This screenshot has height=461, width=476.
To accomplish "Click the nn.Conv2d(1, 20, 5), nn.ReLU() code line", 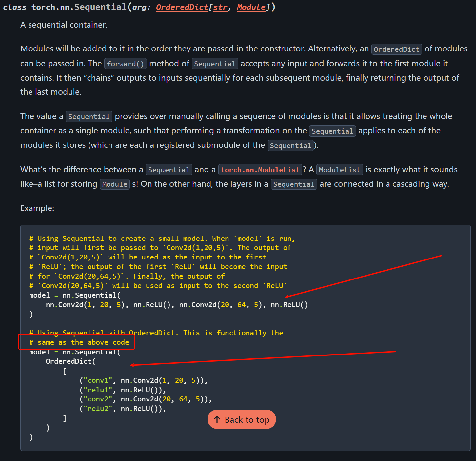I will (177, 305).
